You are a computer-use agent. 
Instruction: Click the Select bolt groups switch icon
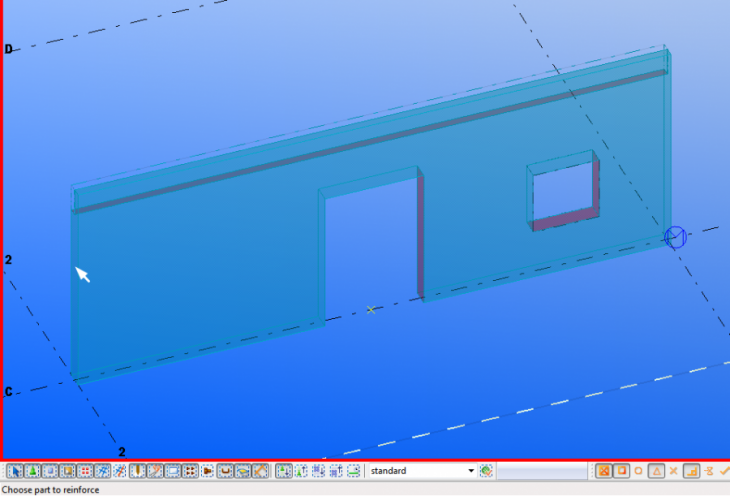[190, 471]
